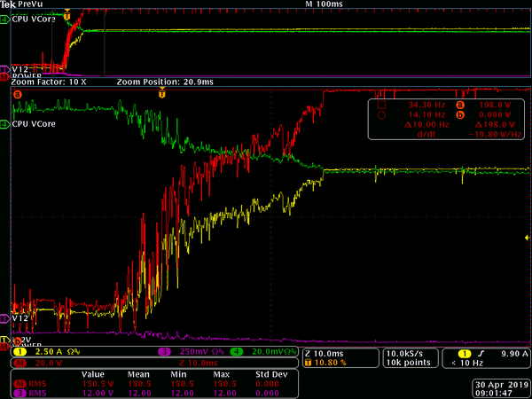Click white Z 10.0ms zoom timebase readout
The width and height of the screenshot is (532, 399).
[325, 354]
